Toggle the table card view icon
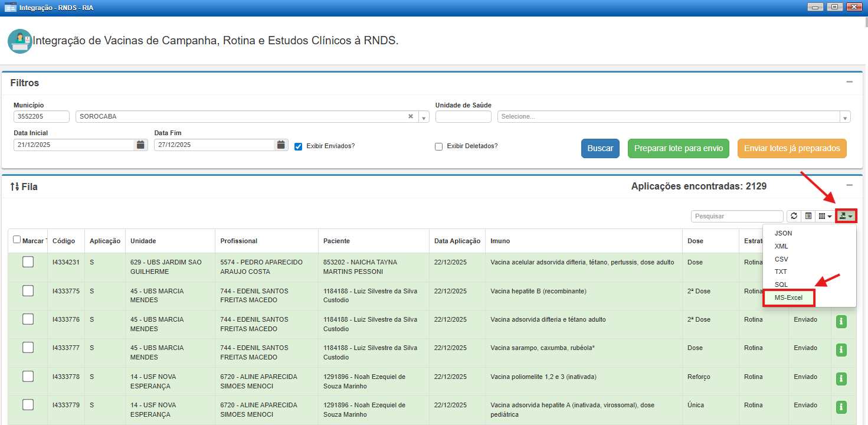The height and width of the screenshot is (425, 868). pos(808,217)
